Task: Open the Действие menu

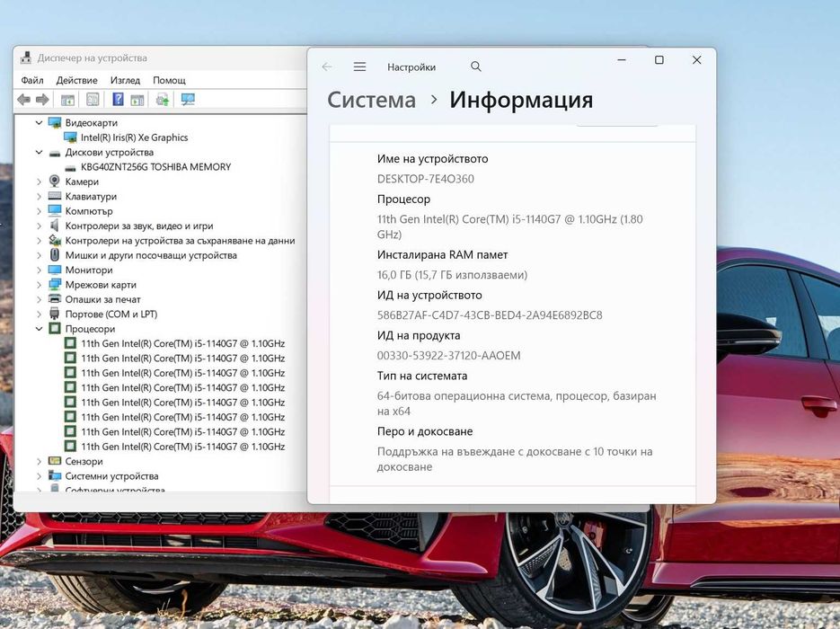Action: coord(76,80)
